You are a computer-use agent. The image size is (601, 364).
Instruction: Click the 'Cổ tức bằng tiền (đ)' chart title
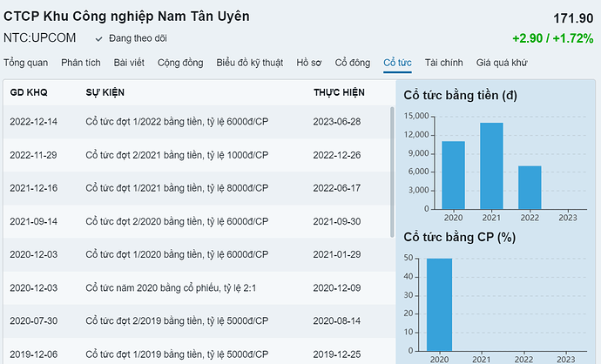point(461,96)
